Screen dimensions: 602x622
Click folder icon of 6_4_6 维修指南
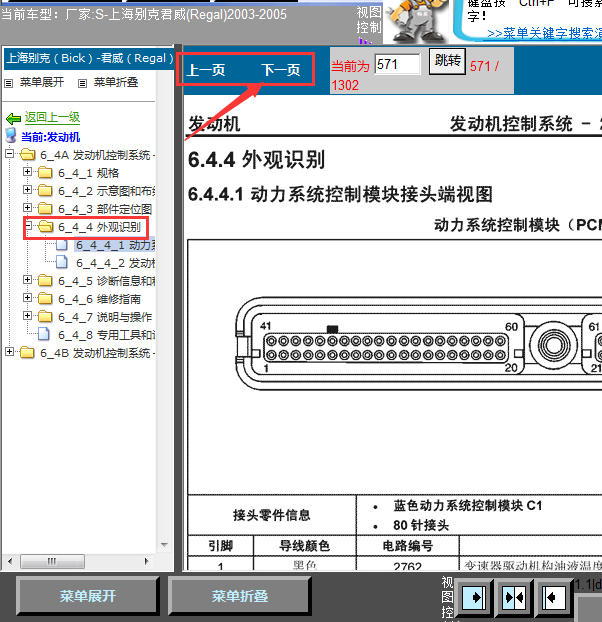[45, 299]
